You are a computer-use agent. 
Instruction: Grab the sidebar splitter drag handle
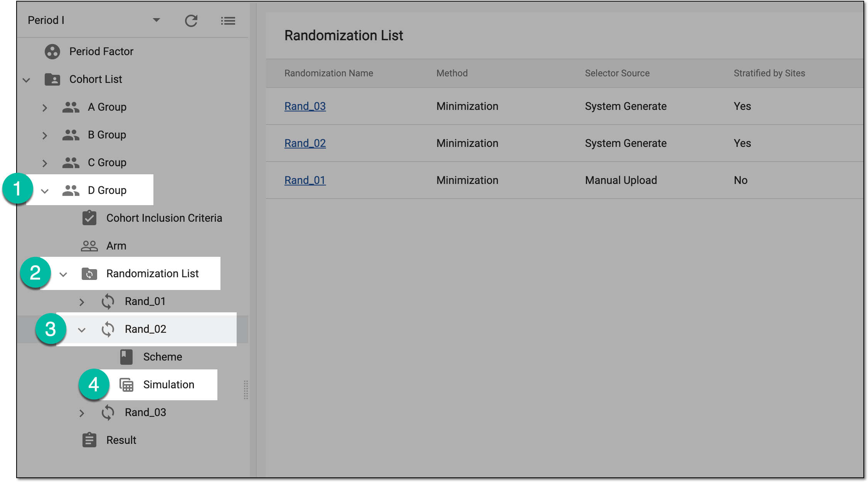click(x=246, y=390)
